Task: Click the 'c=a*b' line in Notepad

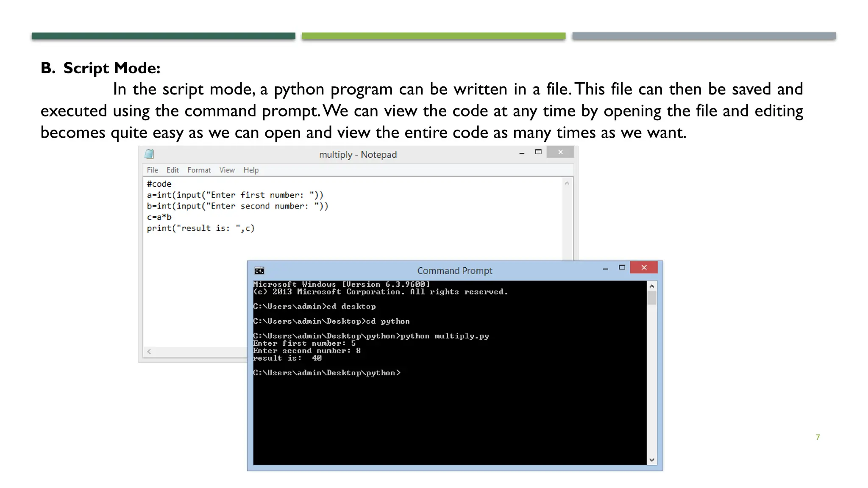Action: click(159, 217)
